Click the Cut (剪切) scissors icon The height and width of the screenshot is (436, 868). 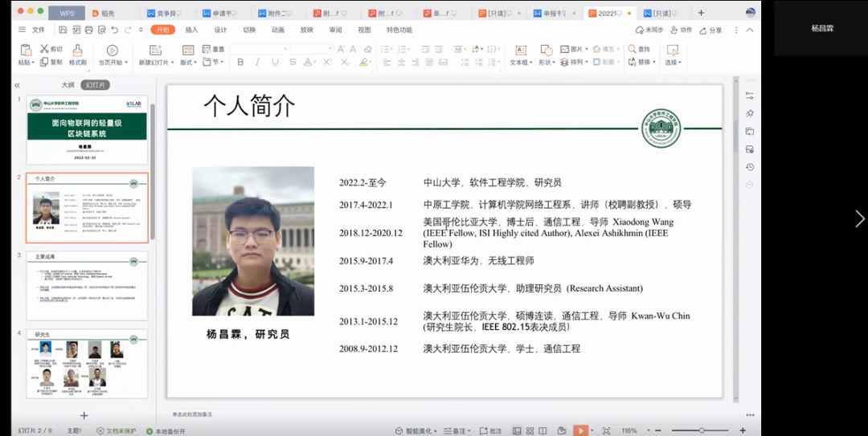pyautogui.click(x=45, y=49)
